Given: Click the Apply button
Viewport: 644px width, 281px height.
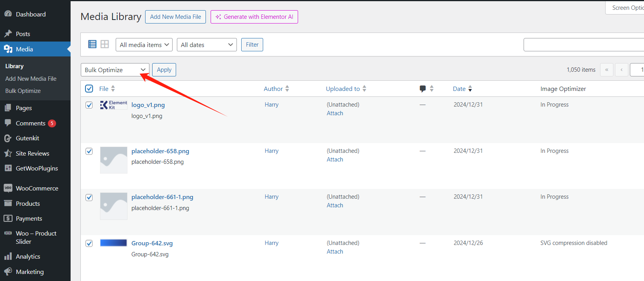Looking at the screenshot, I should click(x=164, y=70).
